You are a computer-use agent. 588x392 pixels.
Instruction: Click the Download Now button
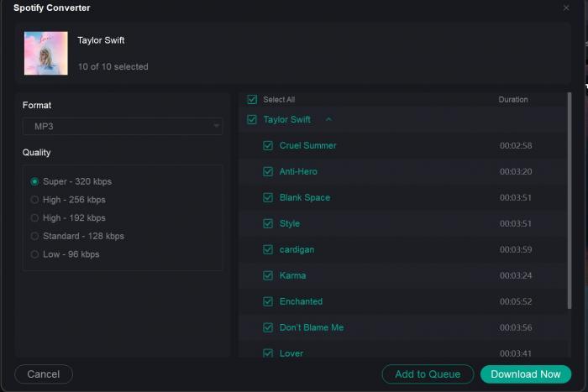[x=526, y=374]
